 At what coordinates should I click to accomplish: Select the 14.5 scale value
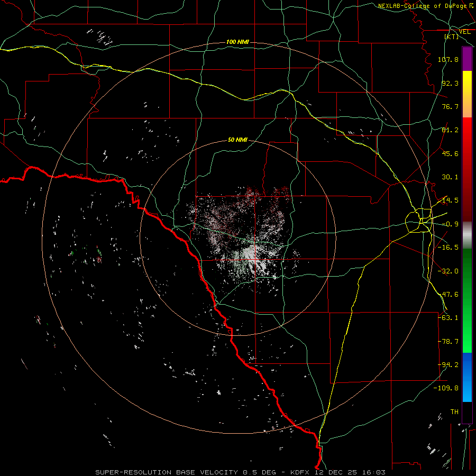pyautogui.click(x=450, y=200)
